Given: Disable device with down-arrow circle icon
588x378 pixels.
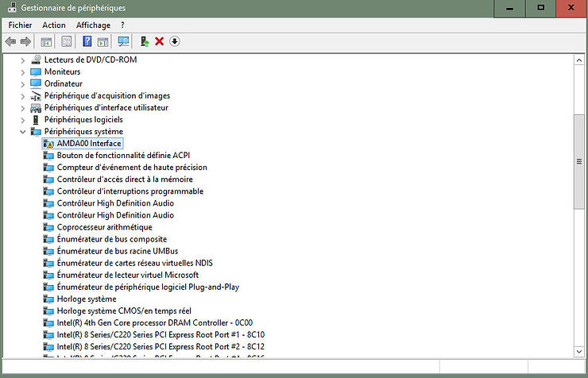Looking at the screenshot, I should coord(174,41).
